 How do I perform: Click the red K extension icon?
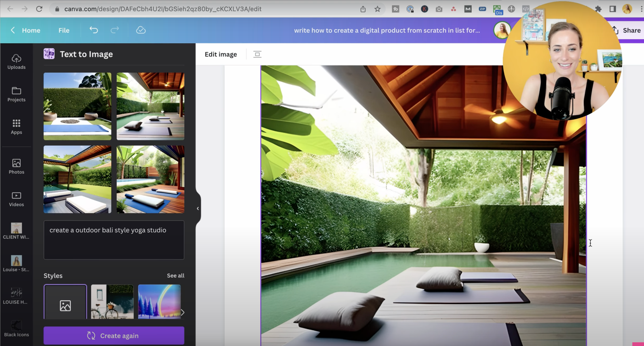pos(425,9)
